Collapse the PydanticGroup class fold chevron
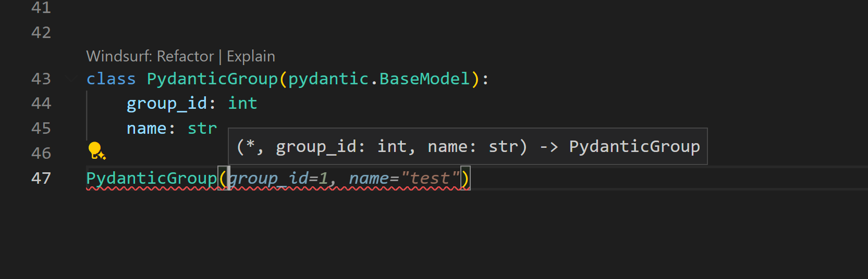 71,79
